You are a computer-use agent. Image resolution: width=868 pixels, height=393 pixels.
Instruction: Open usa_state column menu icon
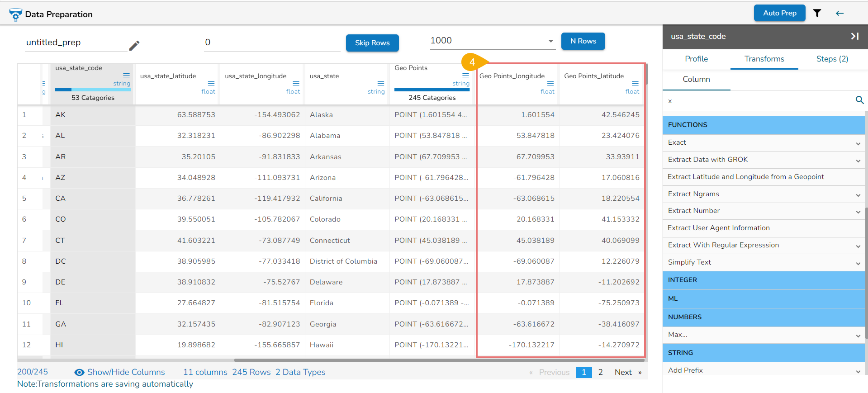tap(380, 84)
